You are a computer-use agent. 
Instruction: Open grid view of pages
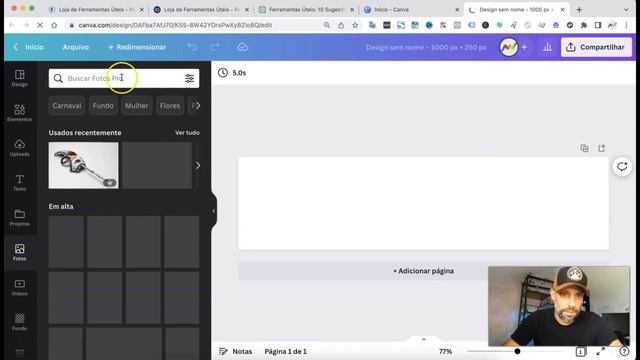pyautogui.click(x=580, y=351)
